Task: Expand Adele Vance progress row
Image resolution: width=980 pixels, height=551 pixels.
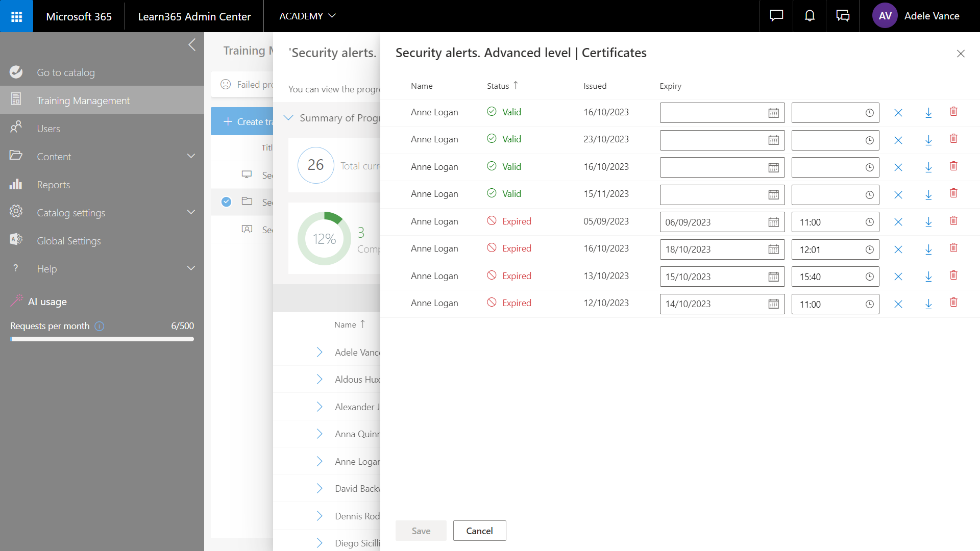Action: tap(320, 352)
